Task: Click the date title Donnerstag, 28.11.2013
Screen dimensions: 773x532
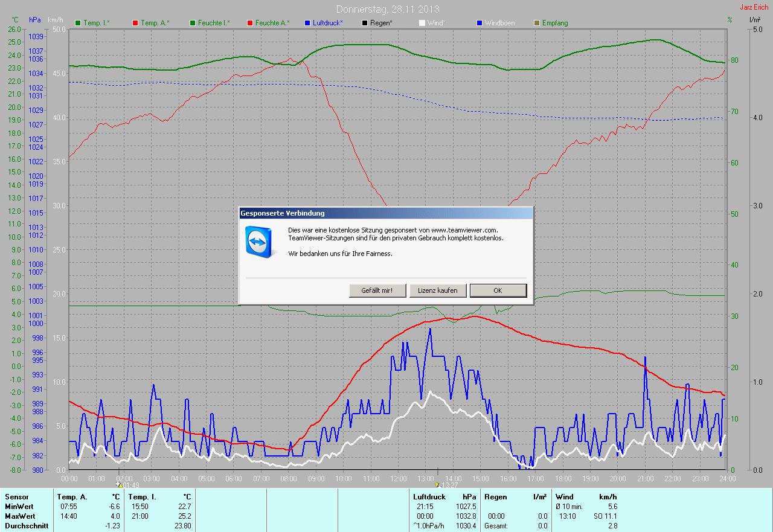Action: pos(388,10)
